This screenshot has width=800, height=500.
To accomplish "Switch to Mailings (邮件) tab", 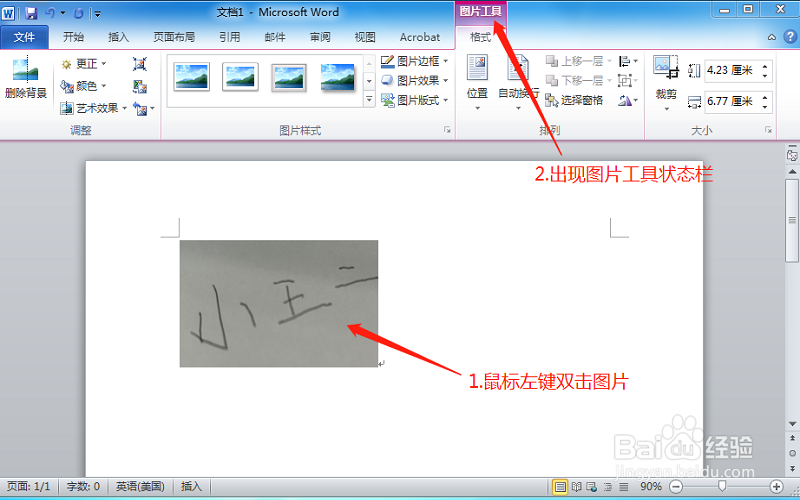I will (x=275, y=37).
